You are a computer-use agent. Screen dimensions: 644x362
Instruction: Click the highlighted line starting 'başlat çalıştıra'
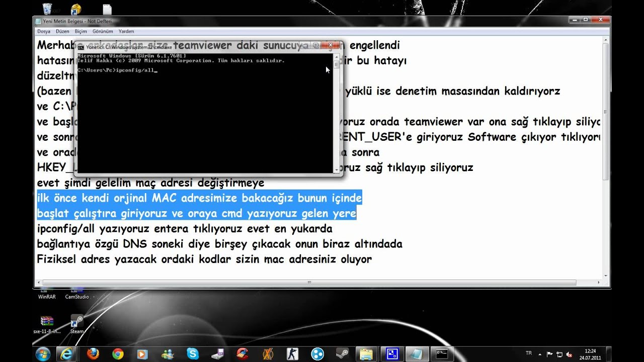click(x=197, y=214)
